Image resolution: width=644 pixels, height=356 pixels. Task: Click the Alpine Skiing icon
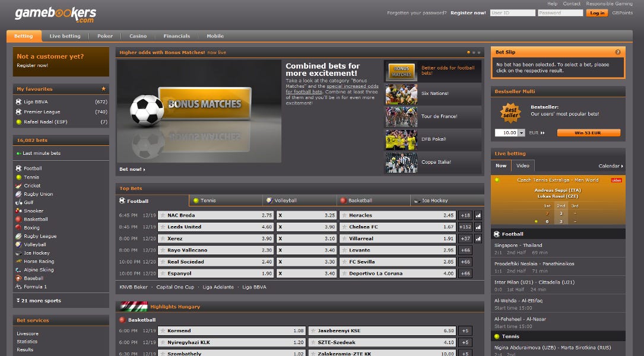[x=18, y=270]
